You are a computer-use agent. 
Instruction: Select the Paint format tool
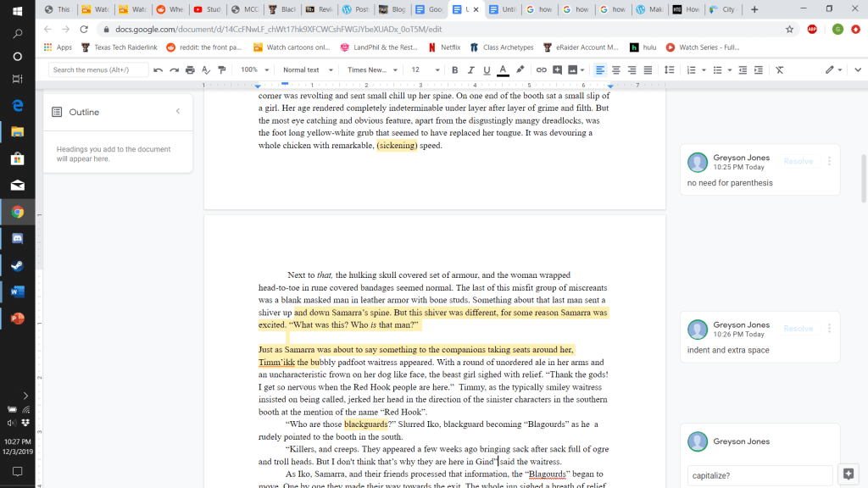point(222,69)
